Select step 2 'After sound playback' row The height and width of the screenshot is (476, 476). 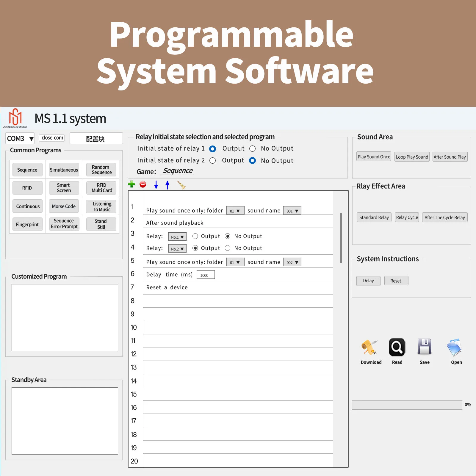click(x=238, y=222)
